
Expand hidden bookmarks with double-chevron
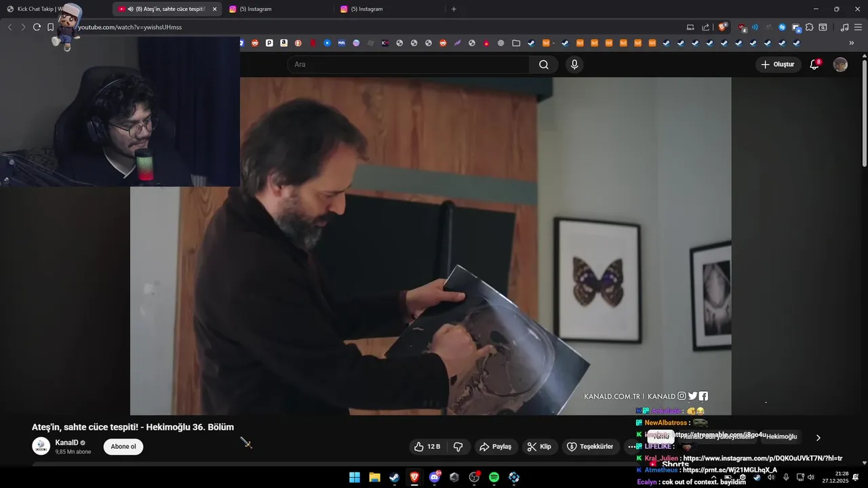(852, 43)
